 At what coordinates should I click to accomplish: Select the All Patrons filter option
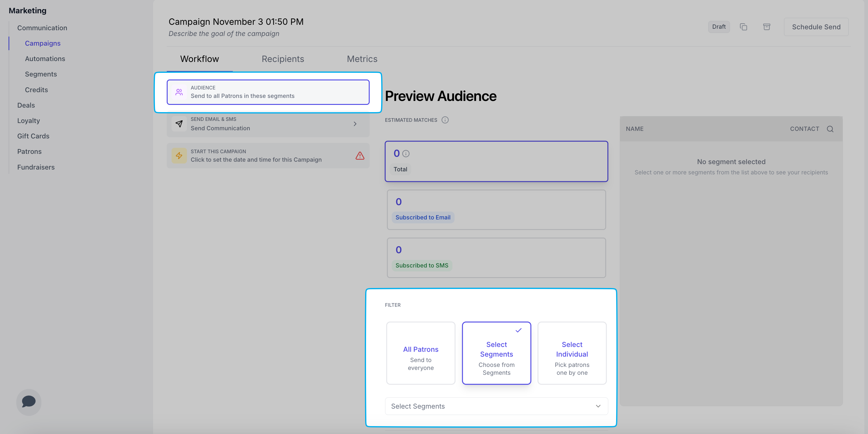(420, 353)
